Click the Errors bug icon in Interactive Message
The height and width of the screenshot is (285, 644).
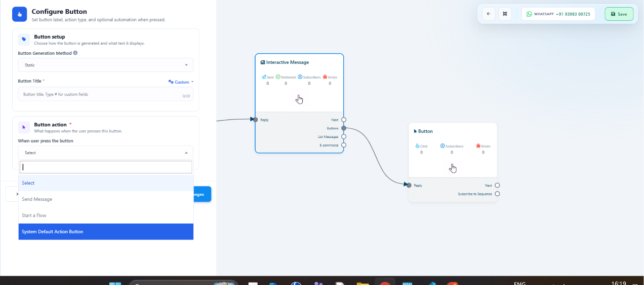pyautogui.click(x=325, y=77)
